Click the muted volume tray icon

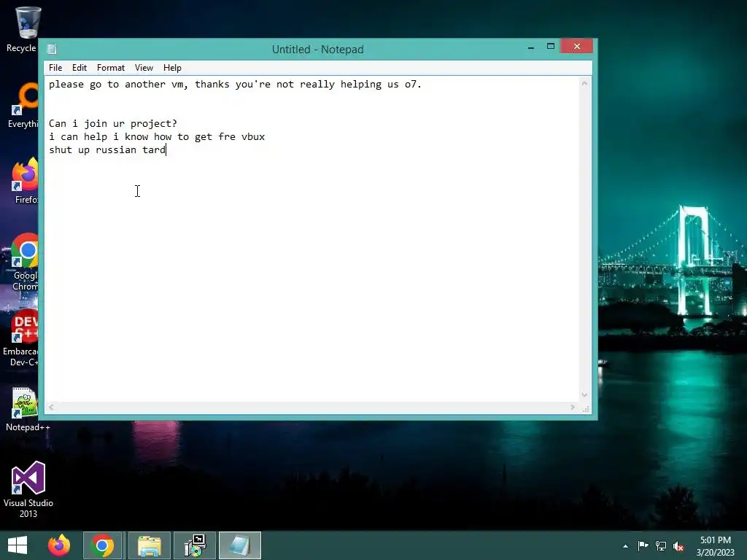coord(678,546)
